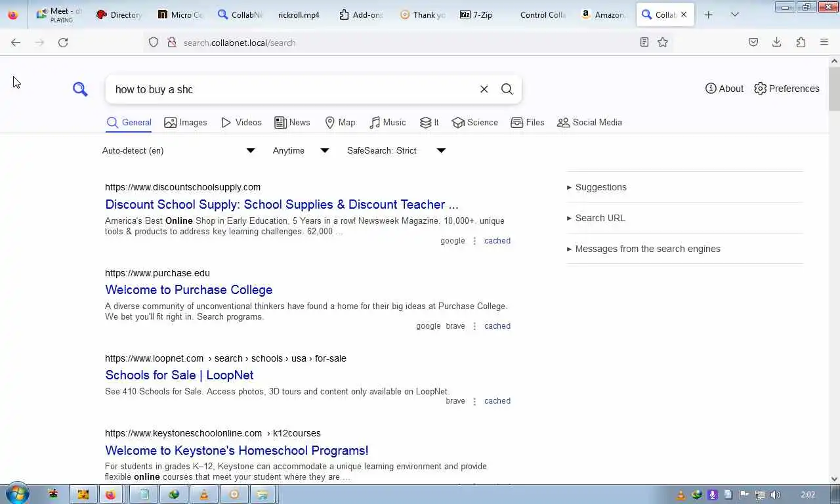Screen dimensions: 840x504
Task: Open more options dots for Purchase College
Action: pyautogui.click(x=474, y=326)
